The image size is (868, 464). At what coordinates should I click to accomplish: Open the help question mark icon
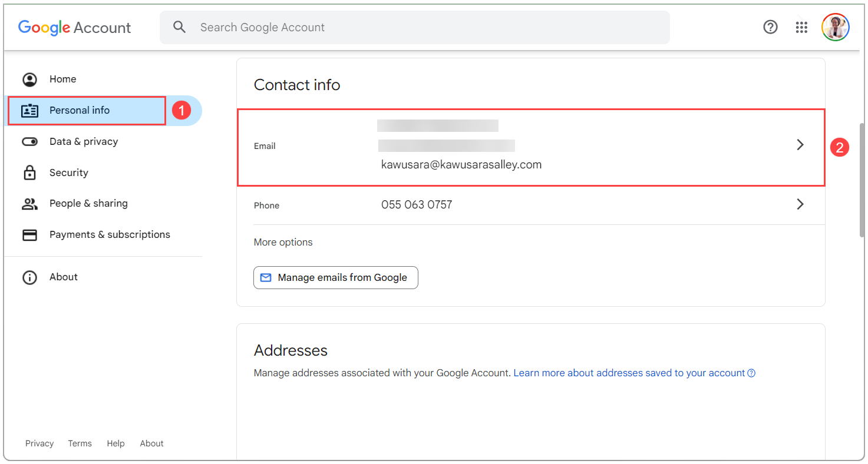tap(770, 27)
